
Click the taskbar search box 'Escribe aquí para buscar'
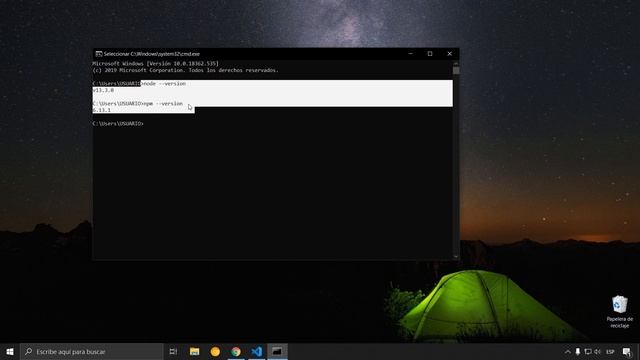click(91, 351)
